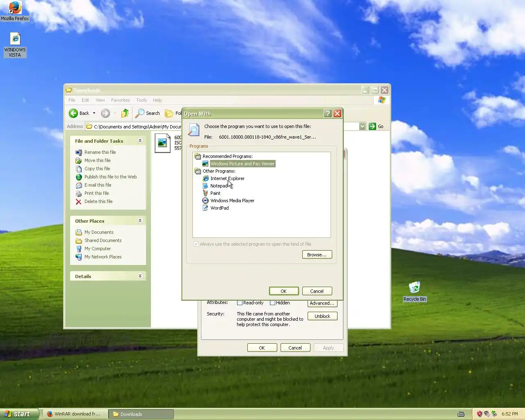Collapse File and Folder Tasks panel
525x420 pixels.
point(140,141)
